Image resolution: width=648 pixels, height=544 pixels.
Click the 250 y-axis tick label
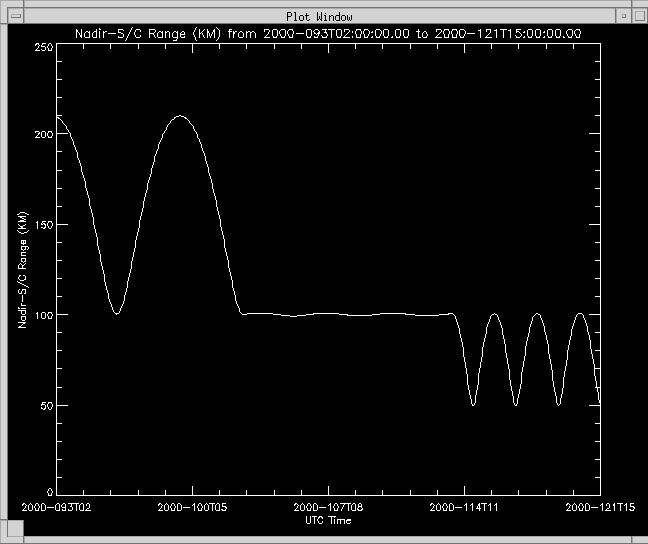pyautogui.click(x=43, y=48)
